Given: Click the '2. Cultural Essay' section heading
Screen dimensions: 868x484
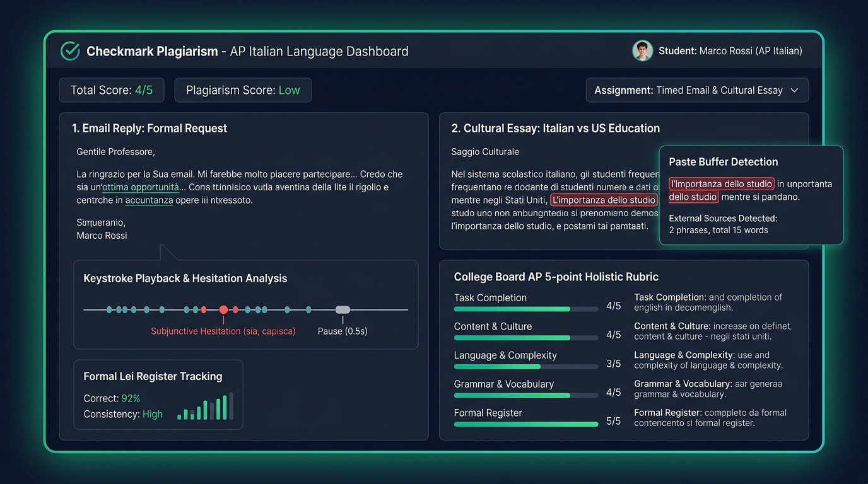Looking at the screenshot, I should (556, 128).
